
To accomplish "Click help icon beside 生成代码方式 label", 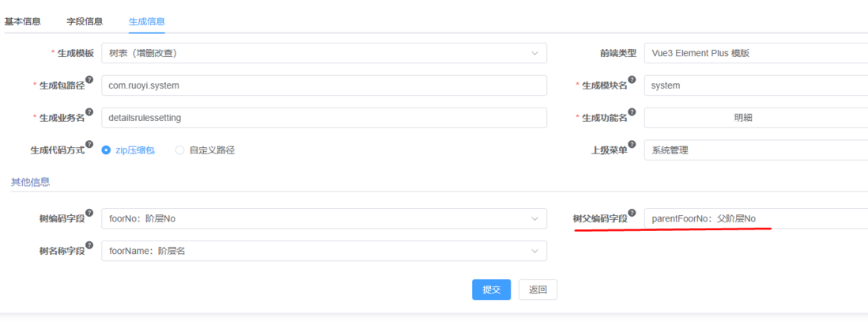I will click(89, 146).
